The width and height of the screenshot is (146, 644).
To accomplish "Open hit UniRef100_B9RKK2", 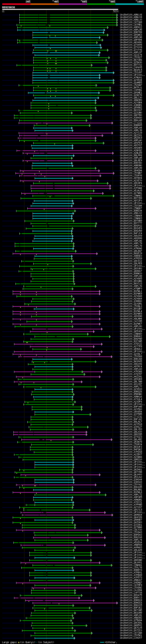I will coord(131,337).
